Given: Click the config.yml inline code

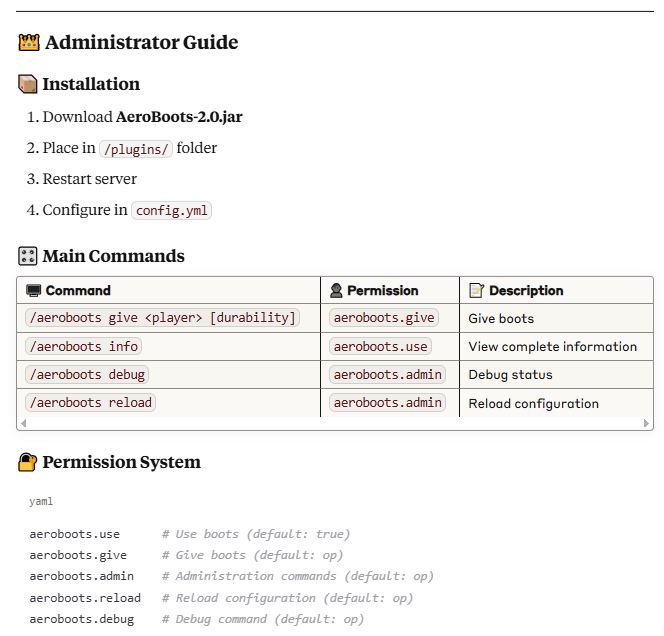Looking at the screenshot, I should coord(171,211).
